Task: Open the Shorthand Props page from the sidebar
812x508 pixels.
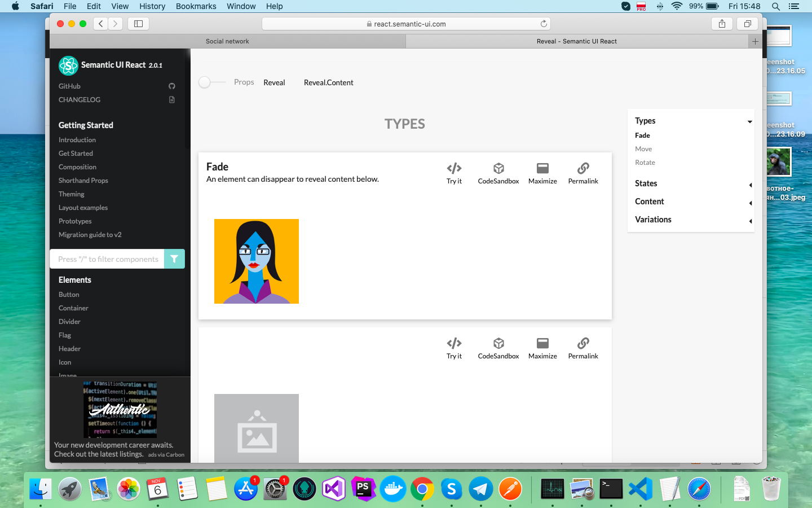Action: pyautogui.click(x=83, y=180)
